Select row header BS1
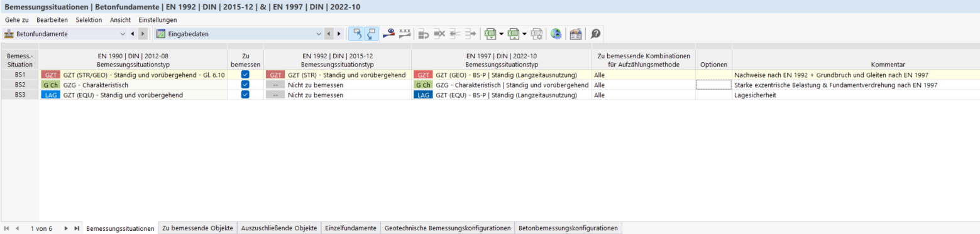The image size is (980, 234). point(20,75)
